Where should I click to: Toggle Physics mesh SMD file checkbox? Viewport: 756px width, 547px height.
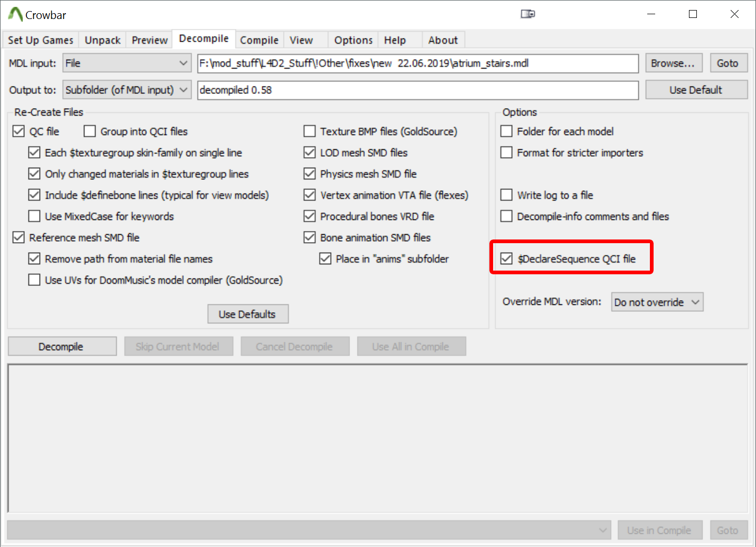tap(310, 174)
